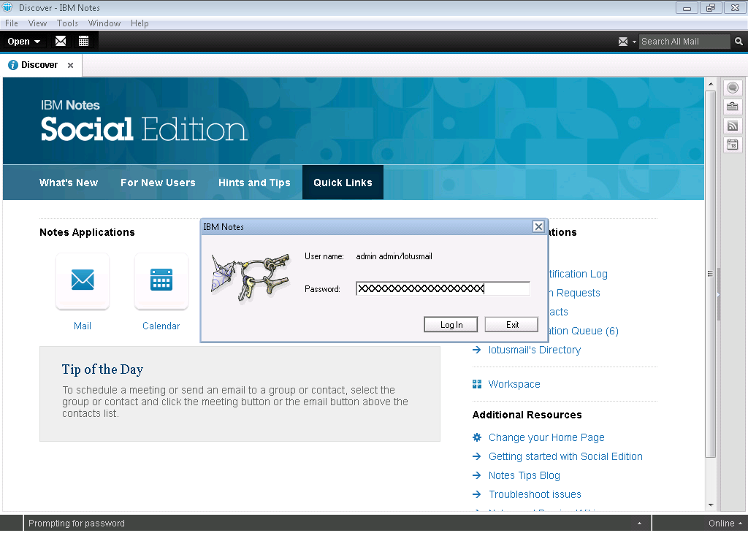Select the Discover window tab
The height and width of the screenshot is (560, 748).
39,65
